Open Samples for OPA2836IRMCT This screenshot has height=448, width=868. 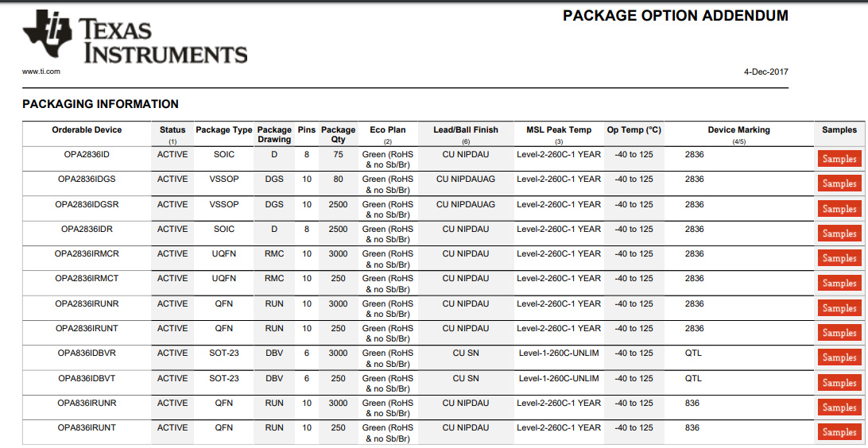point(839,283)
